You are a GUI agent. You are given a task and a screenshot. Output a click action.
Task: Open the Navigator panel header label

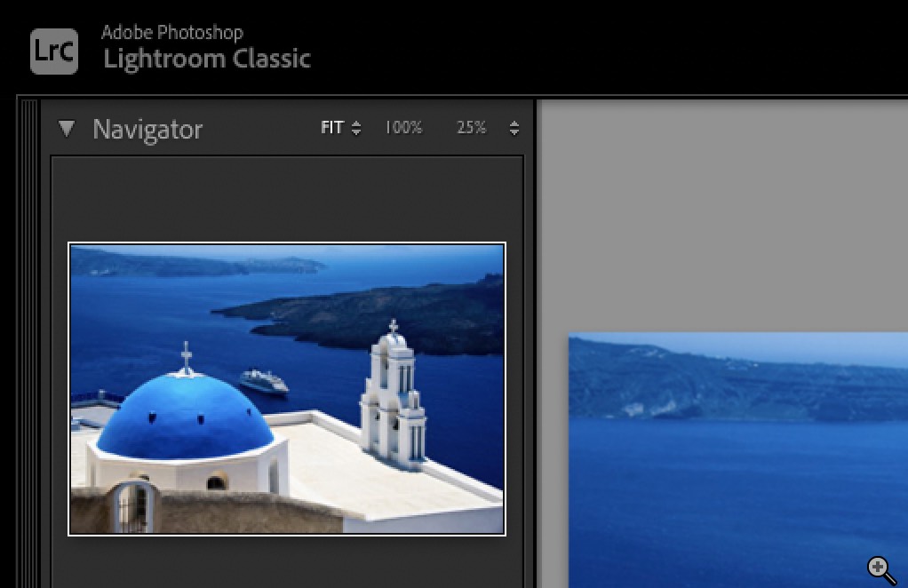pyautogui.click(x=147, y=129)
